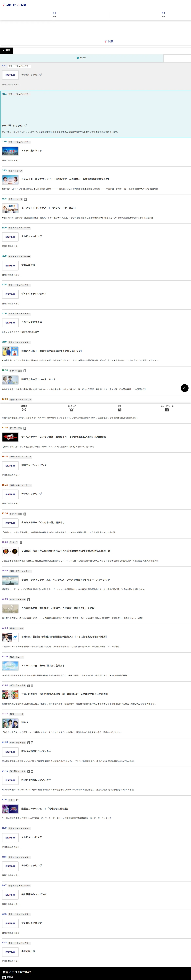Click 今宵、町寿司で thumbnail

[x=10, y=694]
